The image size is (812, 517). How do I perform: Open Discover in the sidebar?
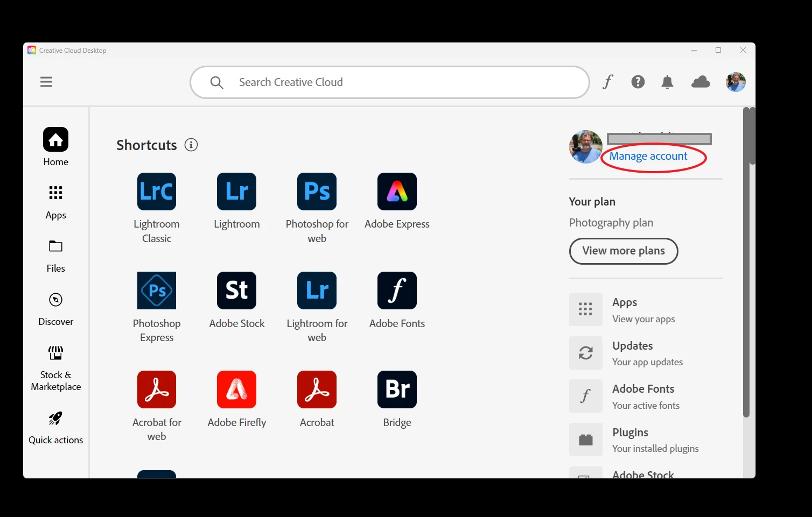(56, 309)
